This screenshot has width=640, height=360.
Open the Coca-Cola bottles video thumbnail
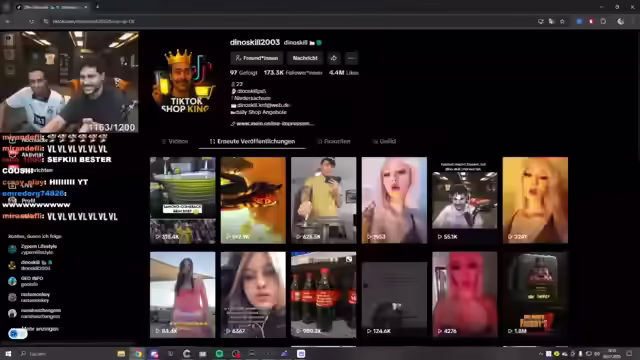(324, 295)
